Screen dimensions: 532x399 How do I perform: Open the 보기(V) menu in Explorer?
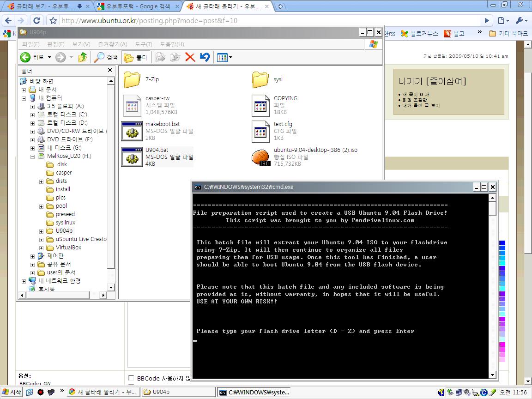click(81, 44)
